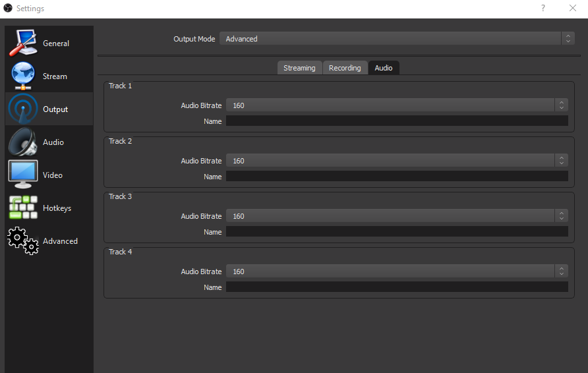Open Track 3 Audio Bitrate dropdown
This screenshot has width=588, height=373.
pos(397,216)
